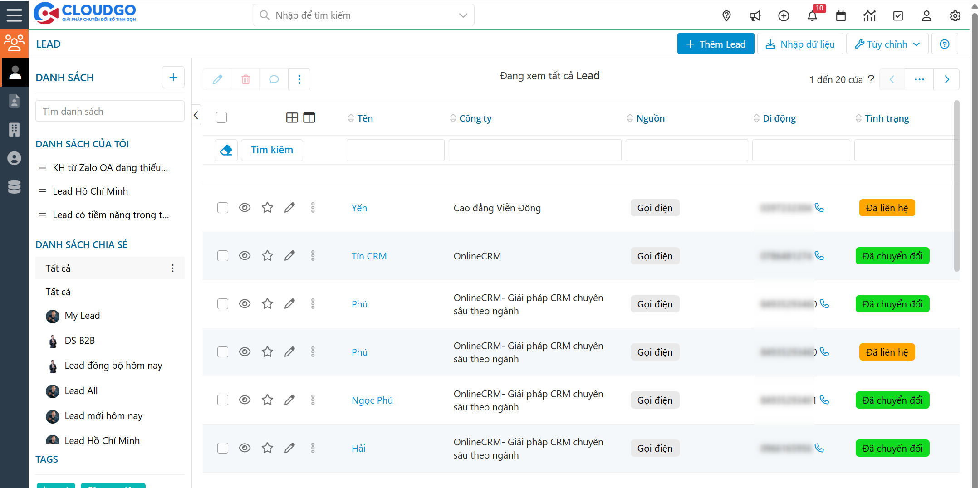
Task: Click the Thêm Lead button
Action: (x=715, y=44)
